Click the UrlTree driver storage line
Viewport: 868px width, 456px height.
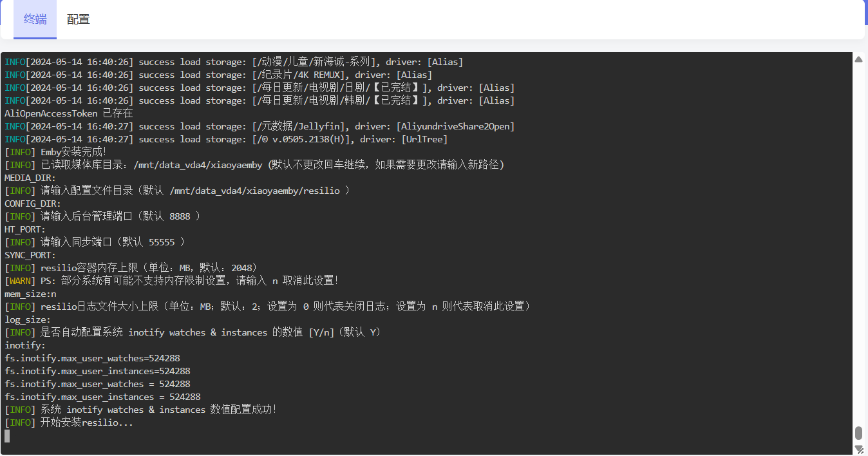point(226,140)
